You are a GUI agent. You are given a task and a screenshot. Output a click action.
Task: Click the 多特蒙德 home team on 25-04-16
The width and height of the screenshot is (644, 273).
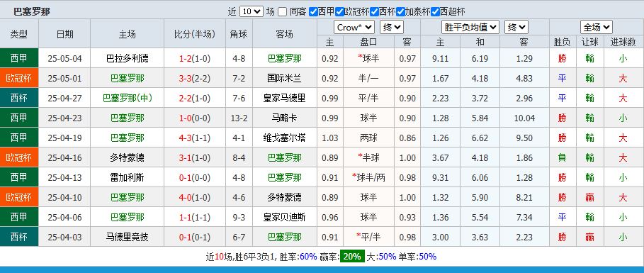pyautogui.click(x=127, y=157)
